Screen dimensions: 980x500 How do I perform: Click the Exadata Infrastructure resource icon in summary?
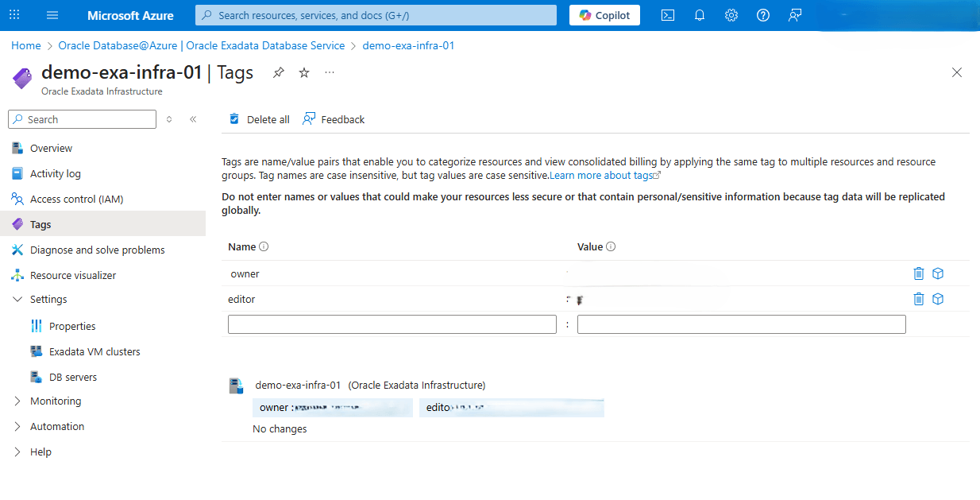[236, 386]
